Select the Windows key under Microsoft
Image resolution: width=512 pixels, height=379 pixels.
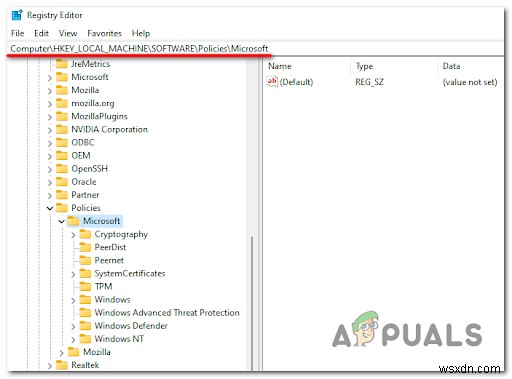(x=112, y=299)
